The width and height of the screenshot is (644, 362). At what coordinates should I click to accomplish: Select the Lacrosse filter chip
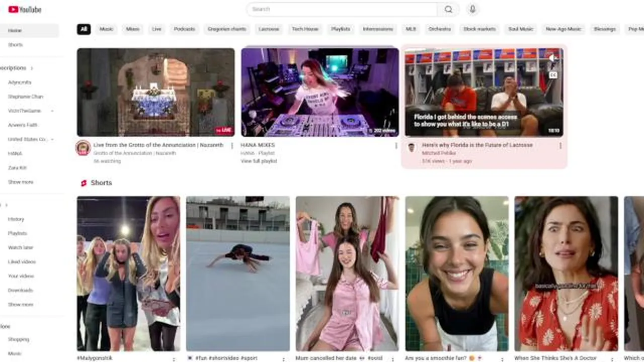(269, 29)
